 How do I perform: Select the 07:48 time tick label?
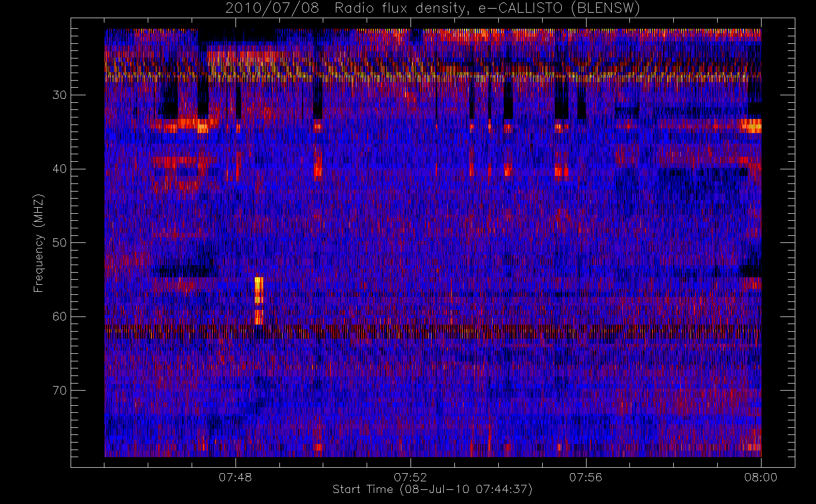(235, 477)
